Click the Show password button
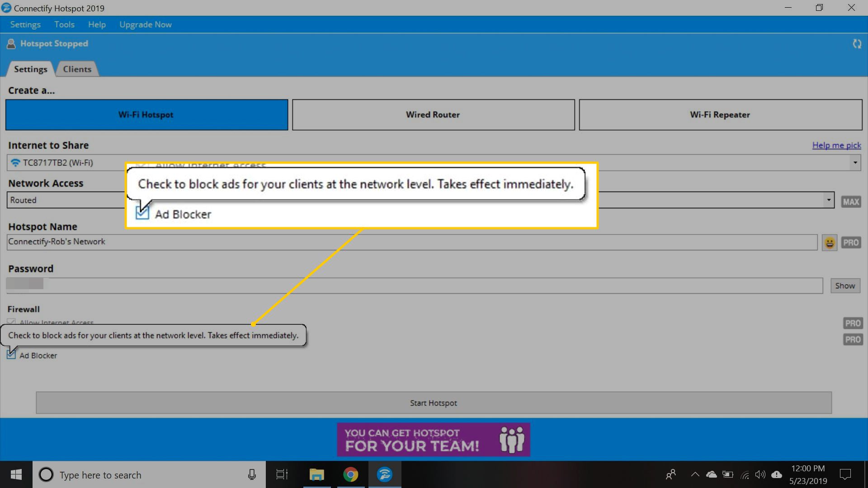Screen dimensions: 868x488 pos(846,286)
